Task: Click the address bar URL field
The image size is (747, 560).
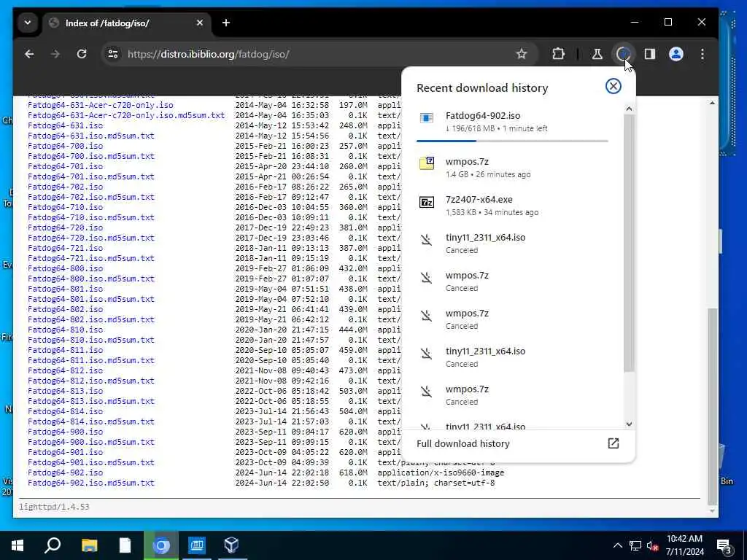Action: [x=314, y=54]
